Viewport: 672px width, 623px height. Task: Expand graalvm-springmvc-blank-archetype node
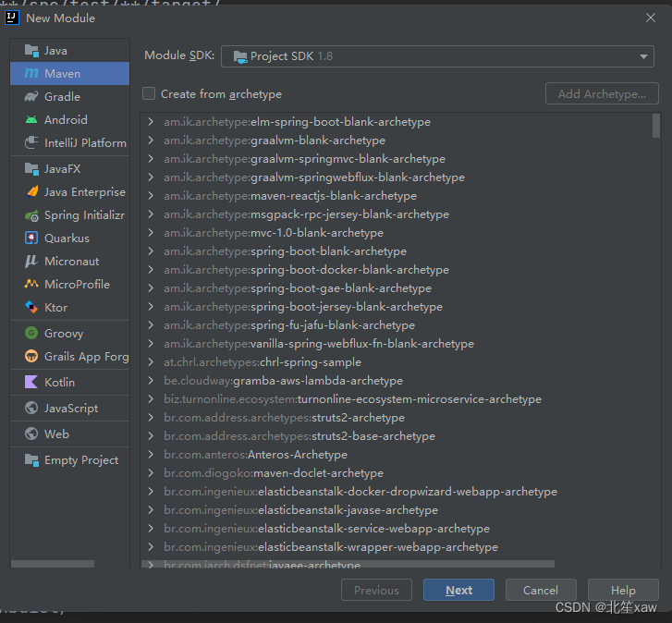pyautogui.click(x=151, y=159)
